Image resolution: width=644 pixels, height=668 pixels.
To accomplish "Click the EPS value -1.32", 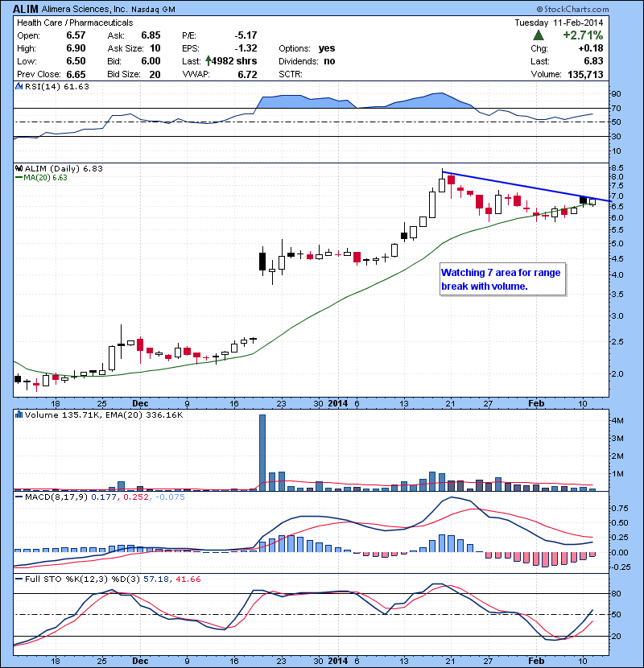I will [246, 48].
